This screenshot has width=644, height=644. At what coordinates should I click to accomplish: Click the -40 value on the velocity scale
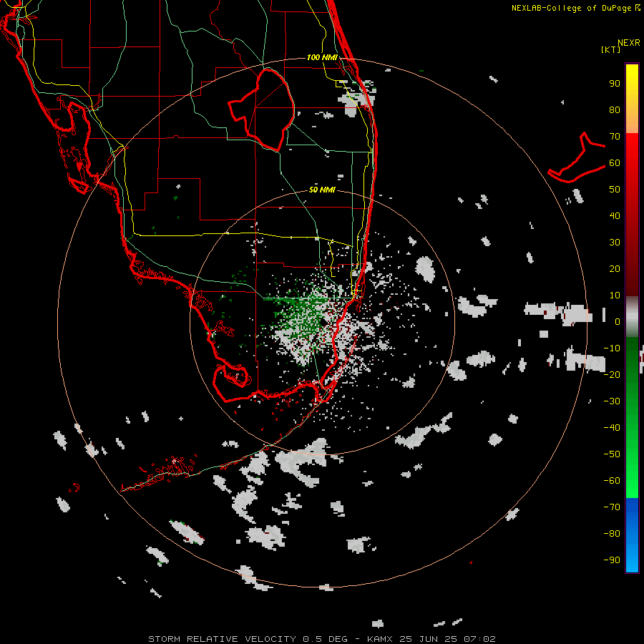point(612,428)
